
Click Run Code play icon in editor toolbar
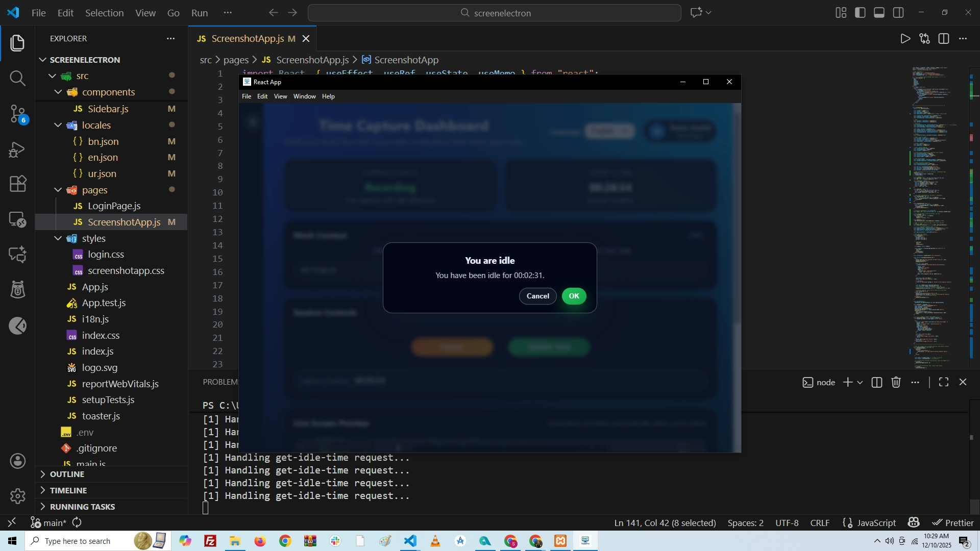point(905,39)
